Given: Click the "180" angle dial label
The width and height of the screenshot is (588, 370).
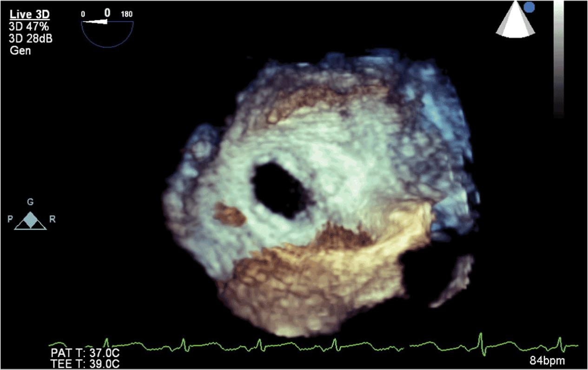Looking at the screenshot, I should click(x=126, y=14).
